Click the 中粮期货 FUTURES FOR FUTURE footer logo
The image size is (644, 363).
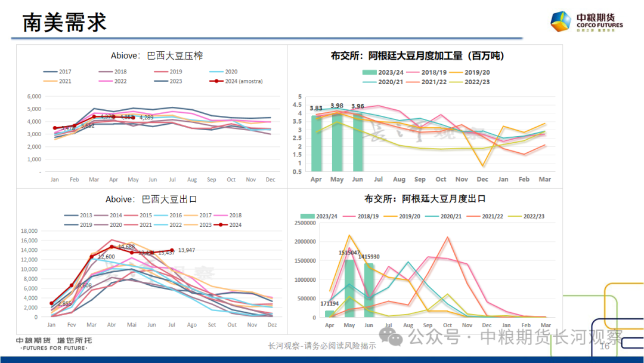(x=54, y=344)
